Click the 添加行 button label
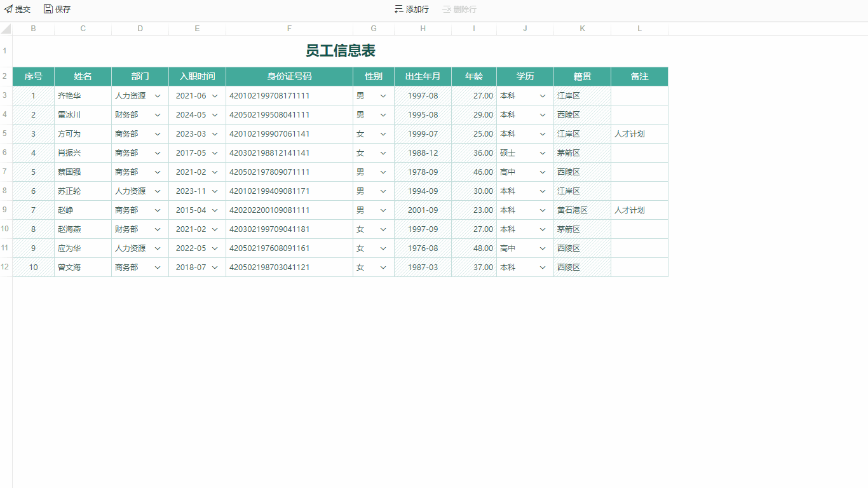 coord(417,10)
